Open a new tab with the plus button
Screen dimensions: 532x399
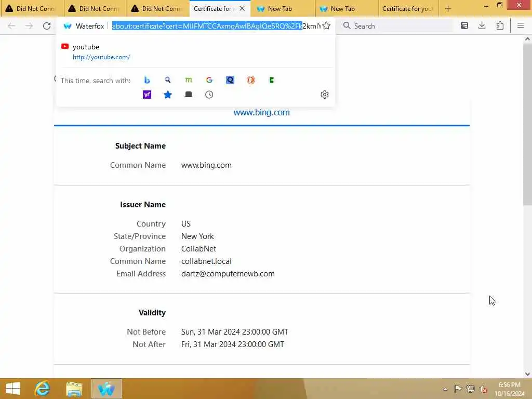pyautogui.click(x=448, y=9)
